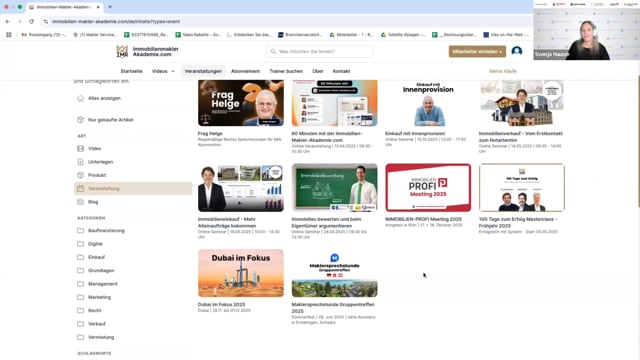Open the Branchenverzeichnis bookmark
The height and width of the screenshot is (360, 640).
[300, 35]
